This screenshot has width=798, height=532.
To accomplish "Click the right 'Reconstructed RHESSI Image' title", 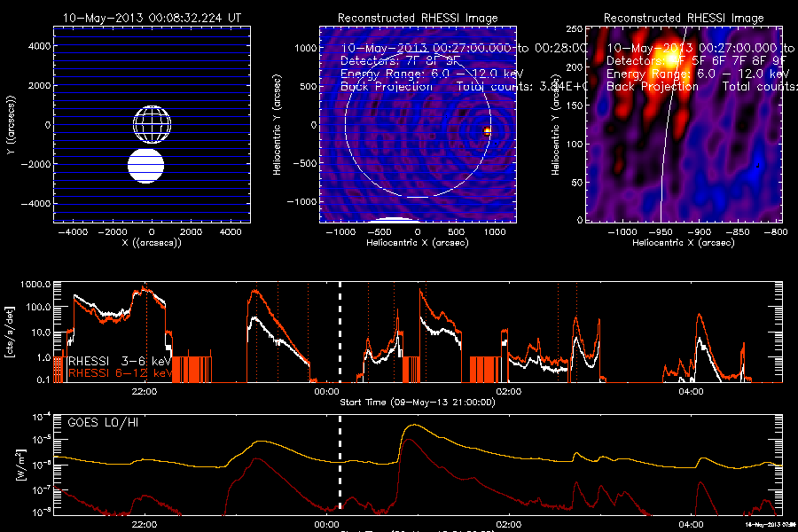I will coord(684,18).
